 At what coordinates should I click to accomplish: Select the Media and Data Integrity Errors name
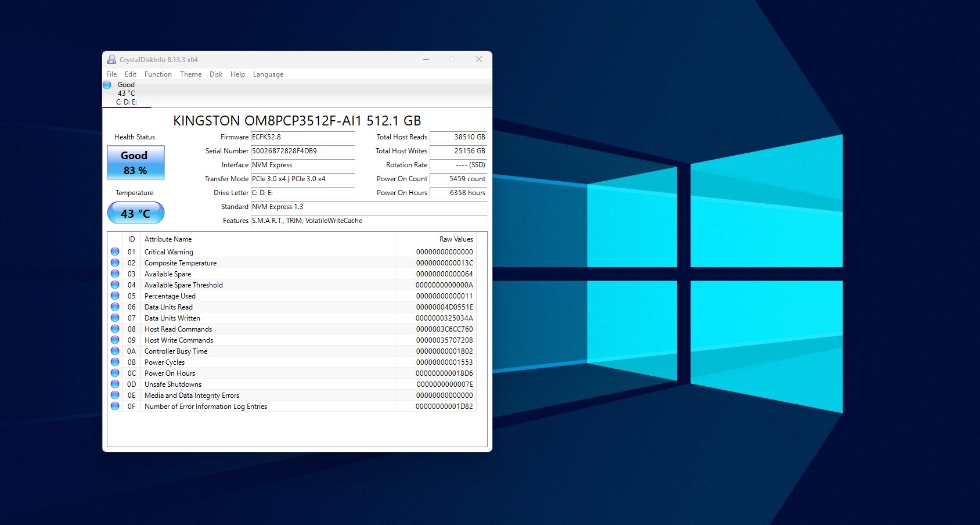click(x=192, y=395)
